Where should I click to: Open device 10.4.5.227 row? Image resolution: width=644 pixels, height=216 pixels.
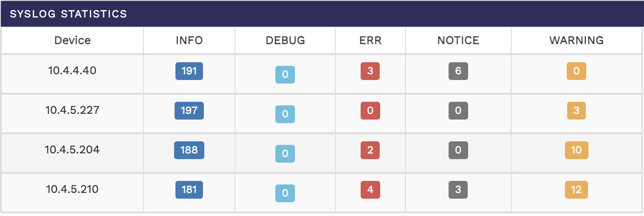tap(72, 110)
